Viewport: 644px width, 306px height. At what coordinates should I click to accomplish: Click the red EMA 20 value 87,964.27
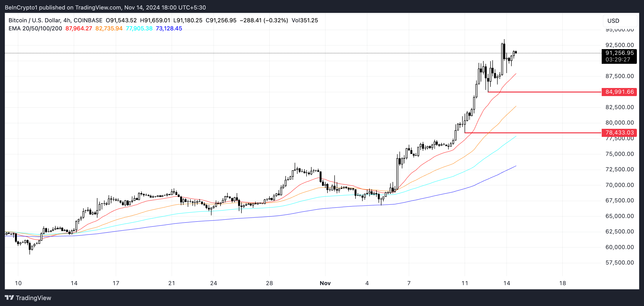tap(79, 28)
